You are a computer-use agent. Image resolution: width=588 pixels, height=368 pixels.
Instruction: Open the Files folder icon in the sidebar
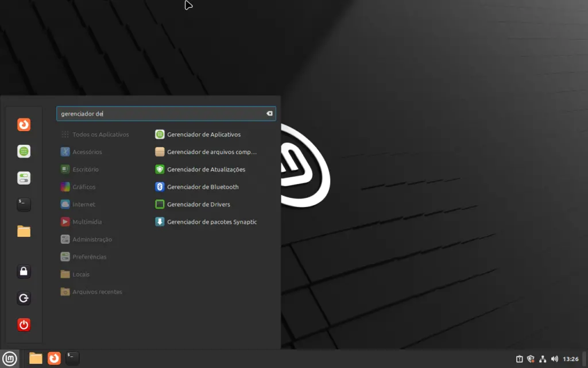[24, 231]
